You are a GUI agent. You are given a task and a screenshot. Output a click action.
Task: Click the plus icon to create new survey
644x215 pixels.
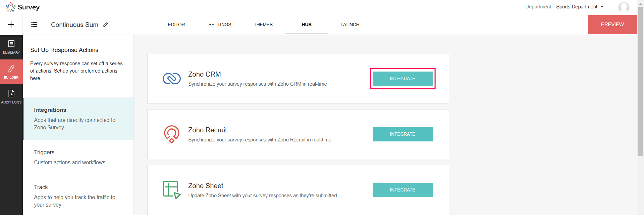[11, 25]
